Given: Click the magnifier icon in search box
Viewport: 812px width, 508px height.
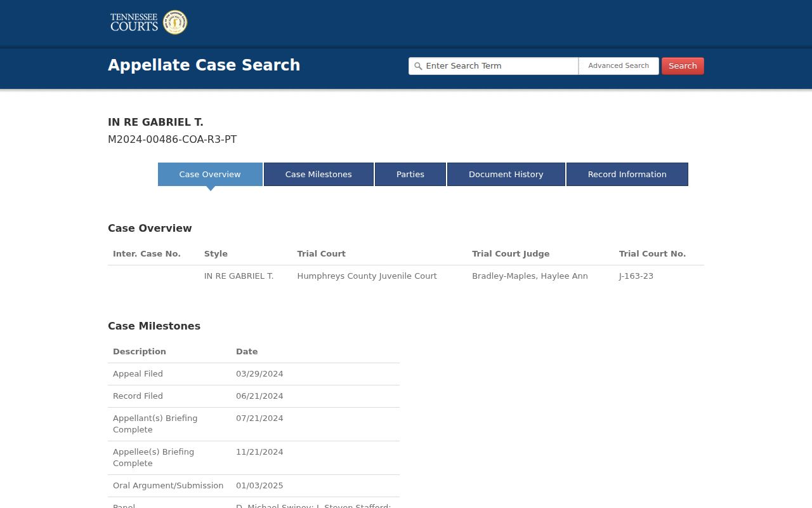Looking at the screenshot, I should [418, 66].
